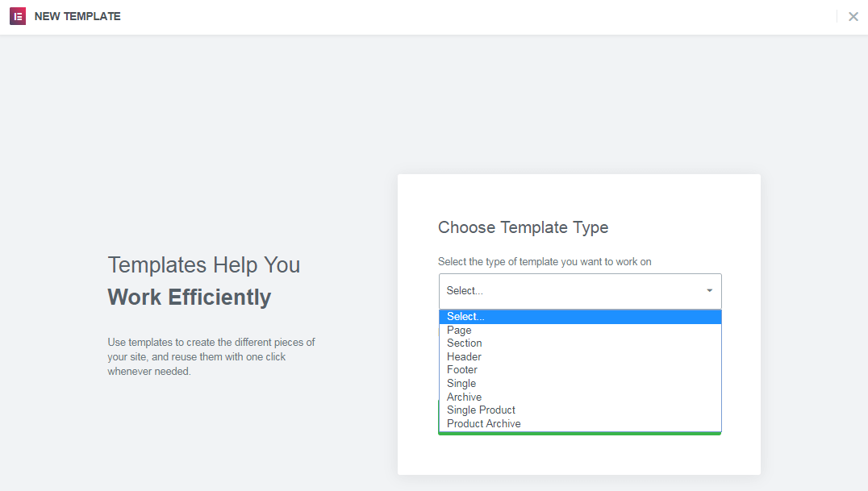Viewport: 868px width, 491px height.
Task: Choose the highlighted 'Select...' option
Action: tap(579, 317)
